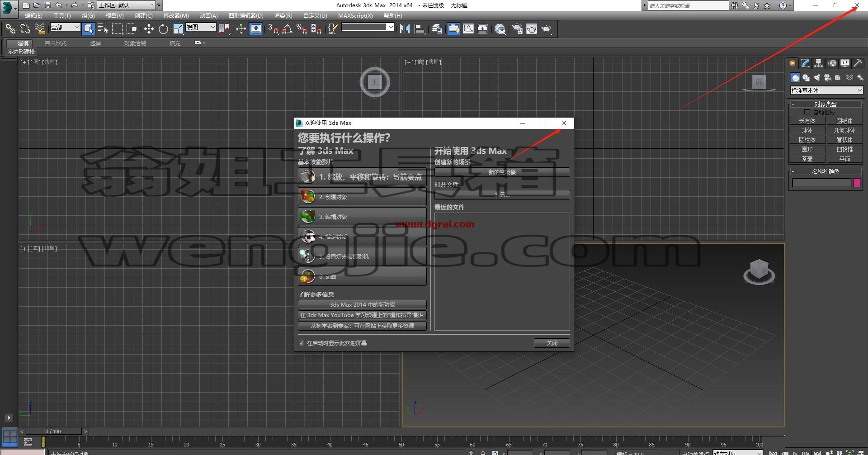
Task: Toggle the Angle Snap button
Action: (288, 29)
